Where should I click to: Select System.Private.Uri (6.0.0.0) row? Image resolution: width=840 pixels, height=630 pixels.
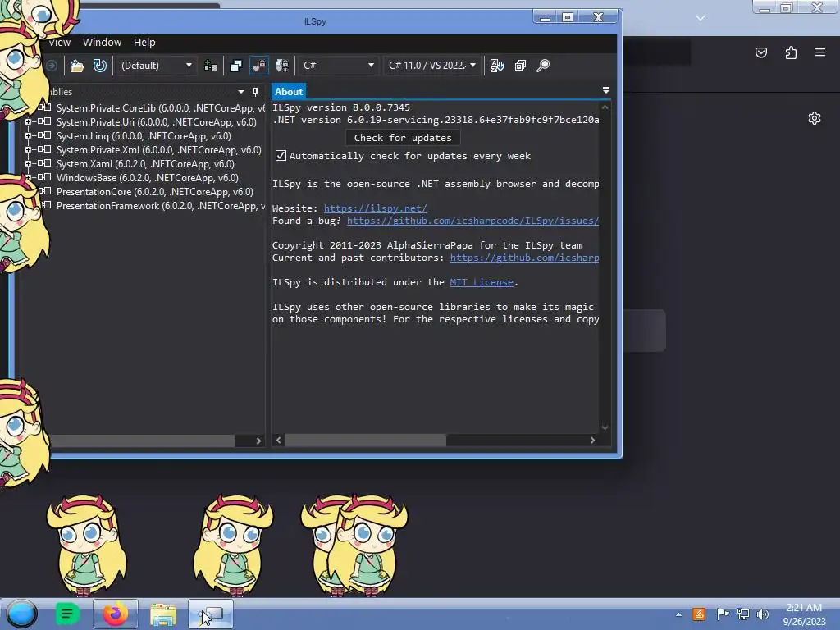(x=157, y=122)
